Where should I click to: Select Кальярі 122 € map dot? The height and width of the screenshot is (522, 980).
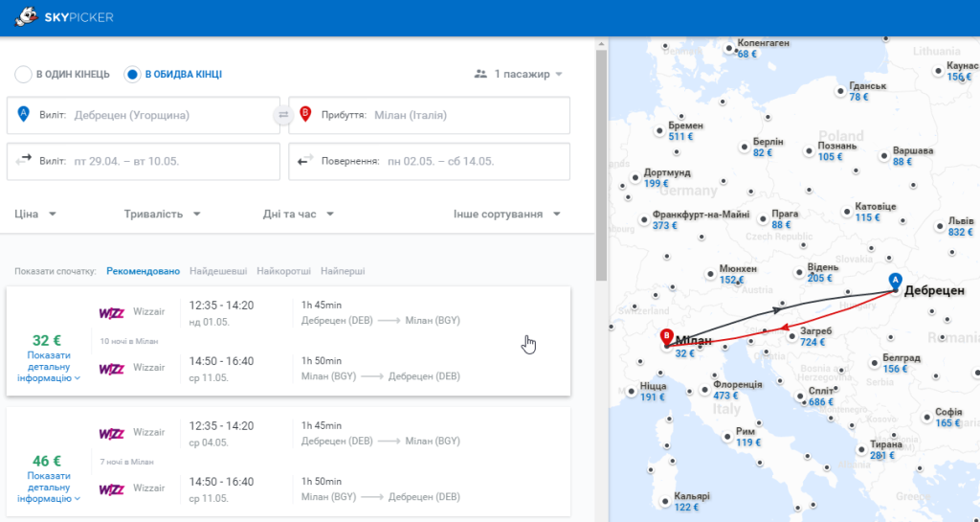(x=665, y=501)
